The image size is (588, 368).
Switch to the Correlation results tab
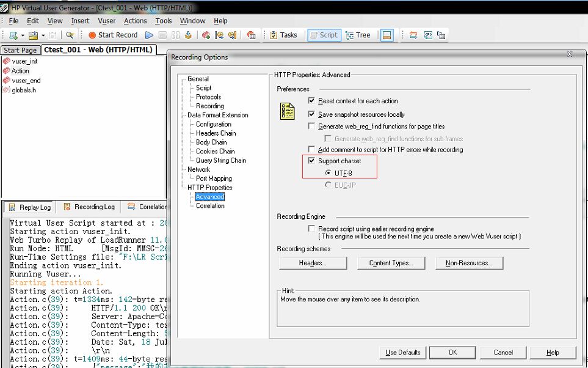point(147,207)
